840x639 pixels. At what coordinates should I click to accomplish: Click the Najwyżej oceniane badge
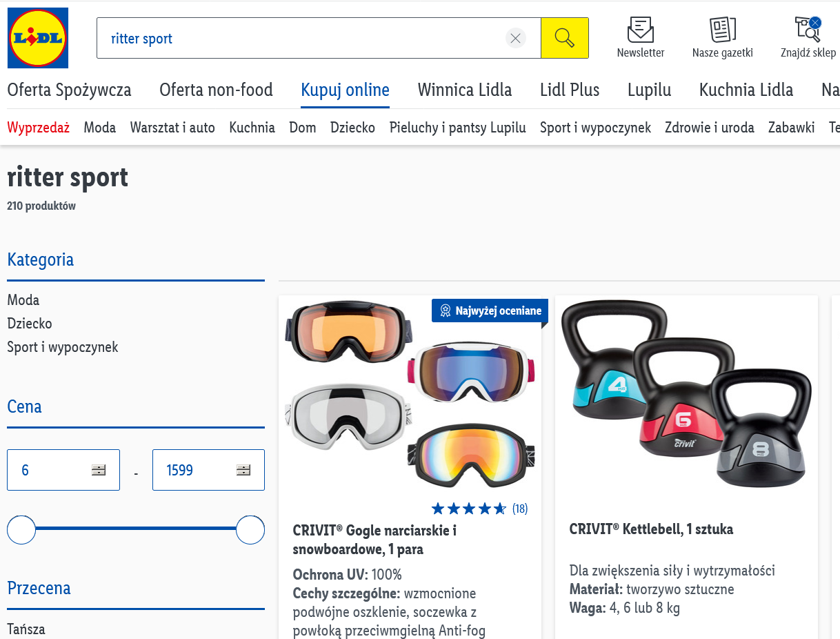click(490, 311)
